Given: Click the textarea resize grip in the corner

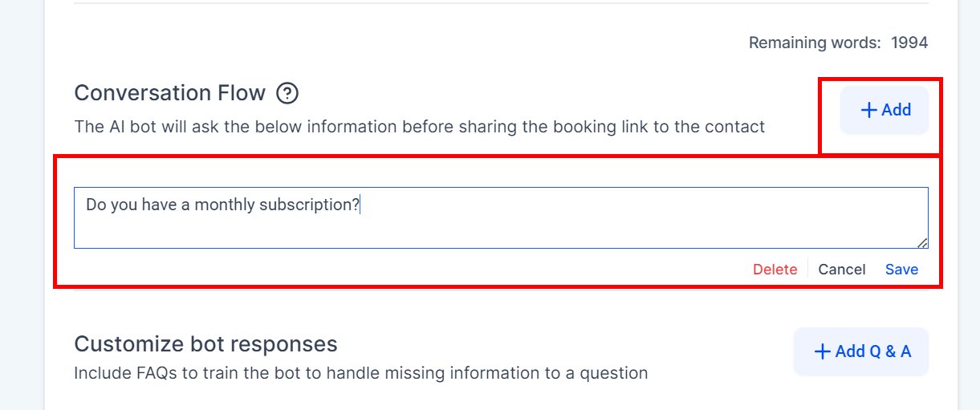Looking at the screenshot, I should pyautogui.click(x=922, y=242).
